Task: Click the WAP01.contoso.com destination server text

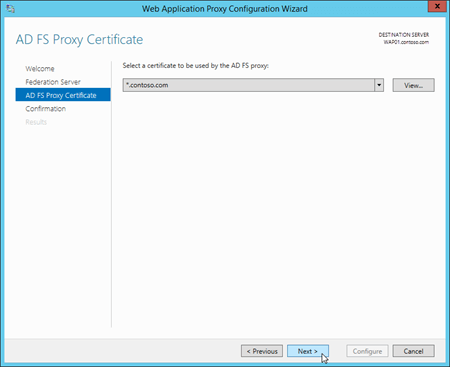Action: [406, 42]
